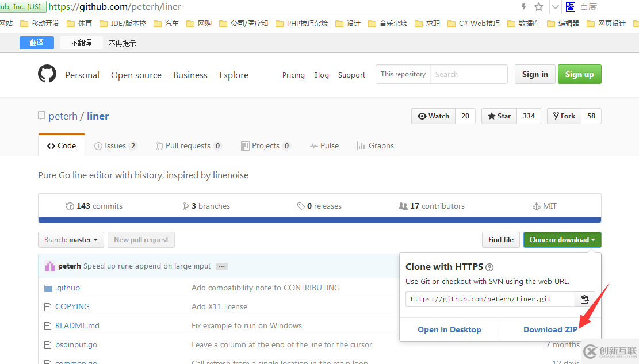639x364 pixels.
Task: Click the README.md file icon
Action: 48,326
